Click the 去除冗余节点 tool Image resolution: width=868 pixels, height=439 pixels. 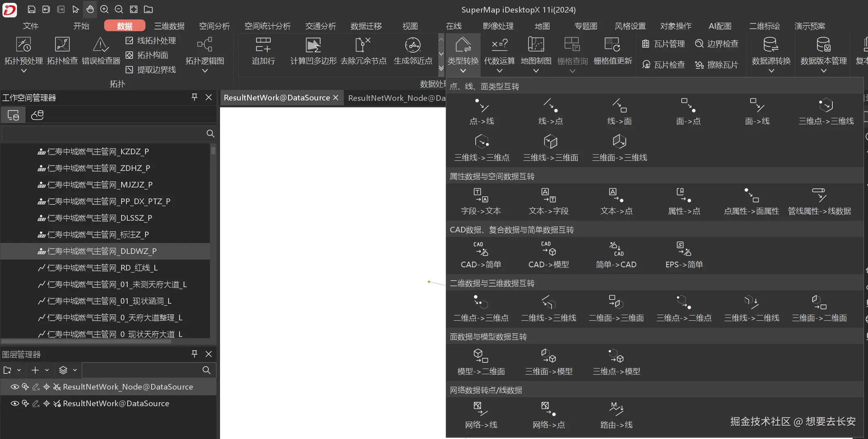click(363, 50)
